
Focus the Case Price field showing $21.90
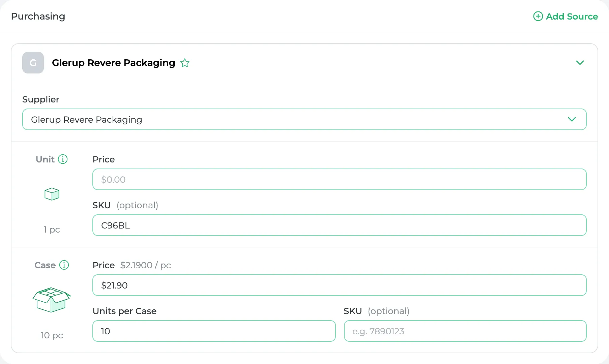[340, 285]
